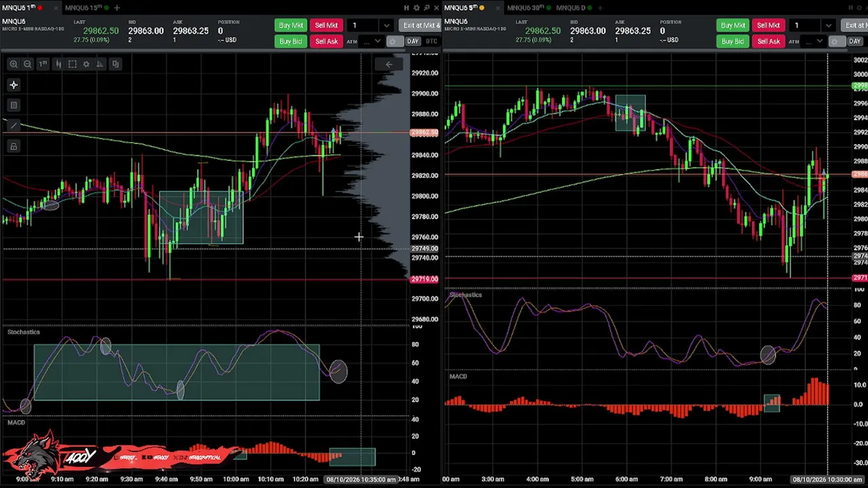Change the candlestick chart type
This screenshot has height=488, width=868.
tap(58, 64)
